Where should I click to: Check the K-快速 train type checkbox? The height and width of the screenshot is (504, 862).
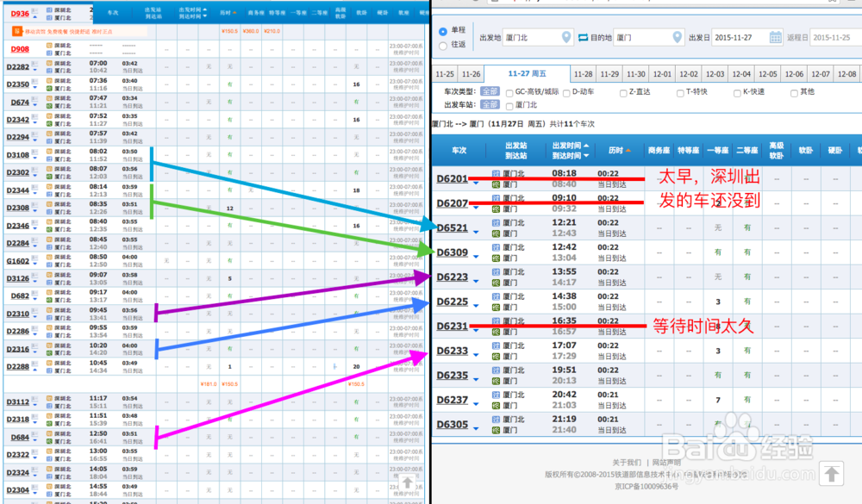737,93
